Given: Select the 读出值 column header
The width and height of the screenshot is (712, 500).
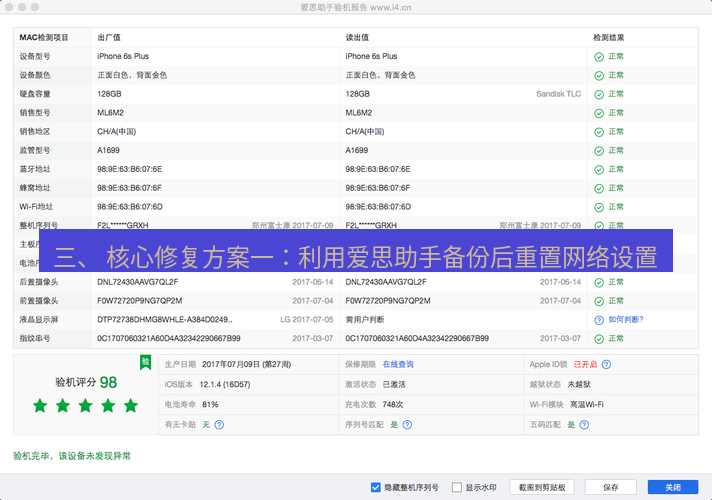Looking at the screenshot, I should [x=357, y=37].
